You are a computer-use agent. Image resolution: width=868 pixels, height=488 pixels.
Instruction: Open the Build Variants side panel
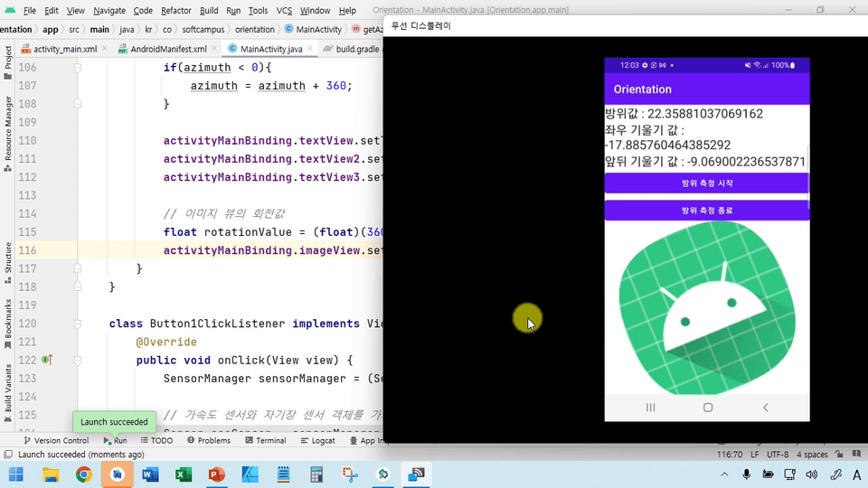[8, 393]
